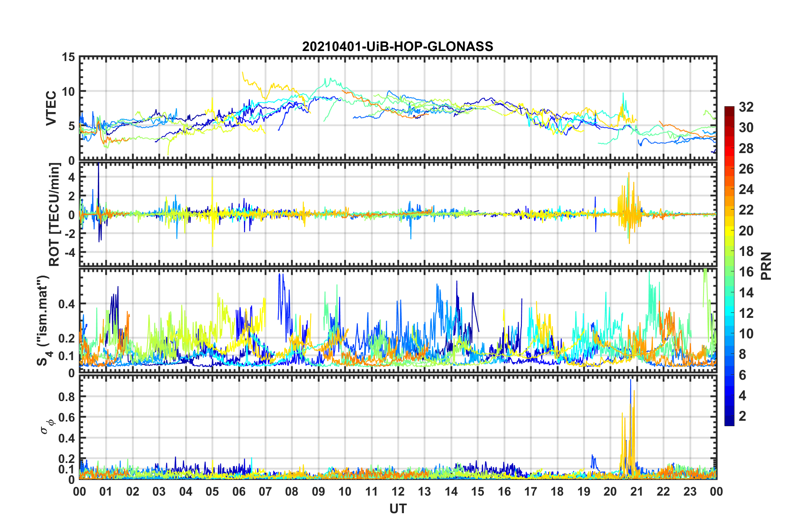Click x-axis tick label 21

coord(637,491)
